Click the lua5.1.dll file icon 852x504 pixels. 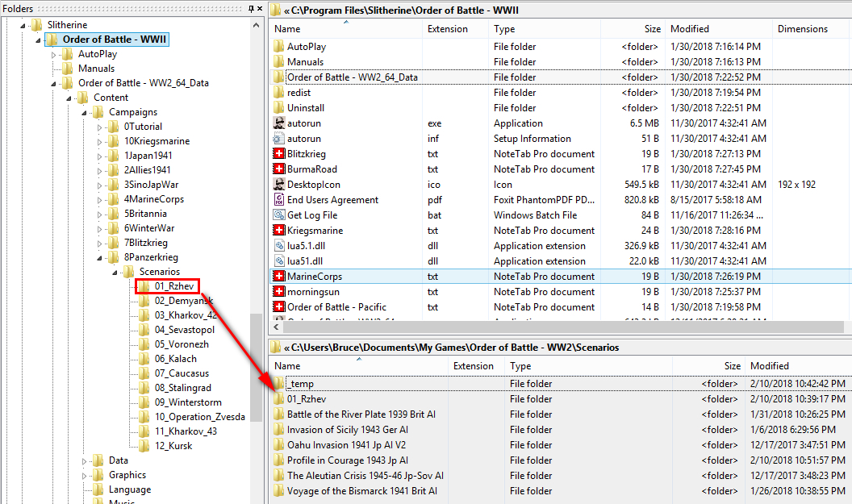pyautogui.click(x=278, y=245)
